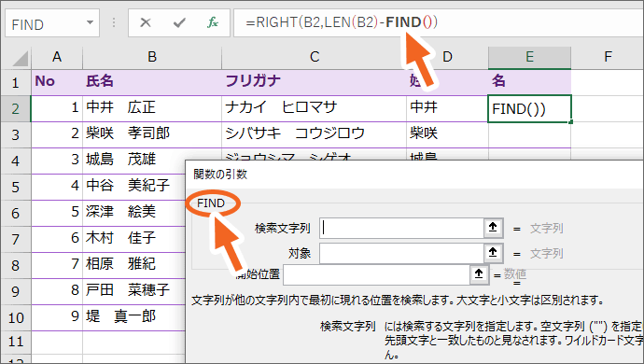Focus the 開始位置 argument field
The height and width of the screenshot is (364, 644).
pos(376,274)
